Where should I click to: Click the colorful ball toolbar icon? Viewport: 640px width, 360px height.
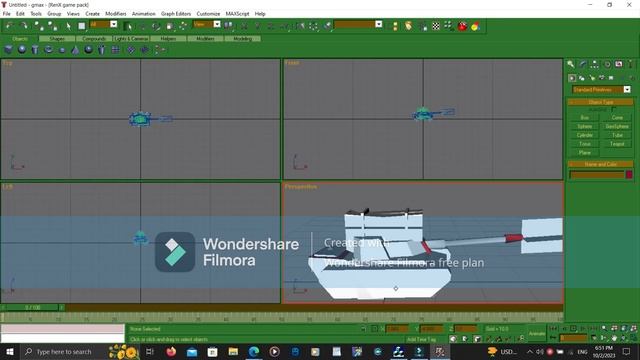475,27
